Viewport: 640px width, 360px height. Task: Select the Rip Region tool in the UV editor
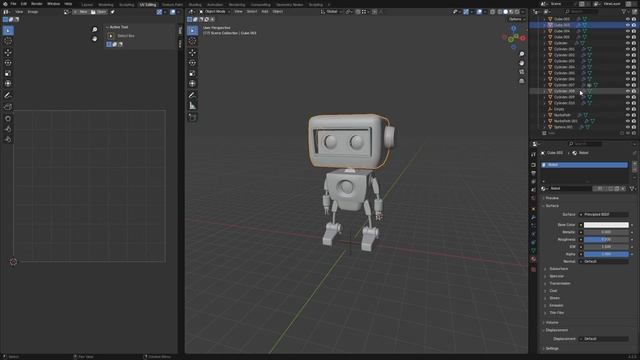pyautogui.click(x=8, y=107)
